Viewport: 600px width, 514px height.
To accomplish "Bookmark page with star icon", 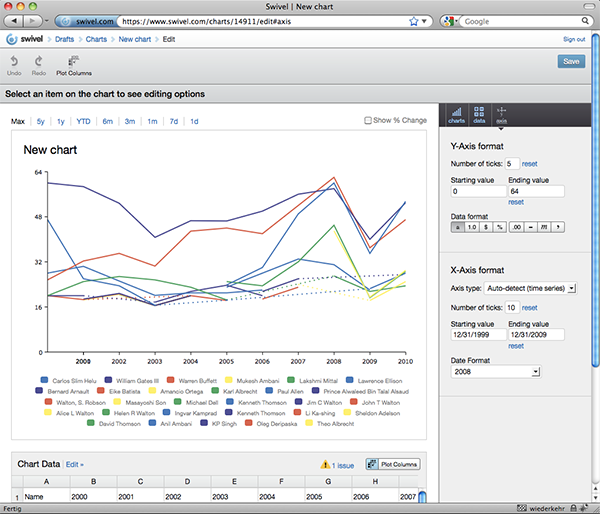I will pyautogui.click(x=414, y=21).
